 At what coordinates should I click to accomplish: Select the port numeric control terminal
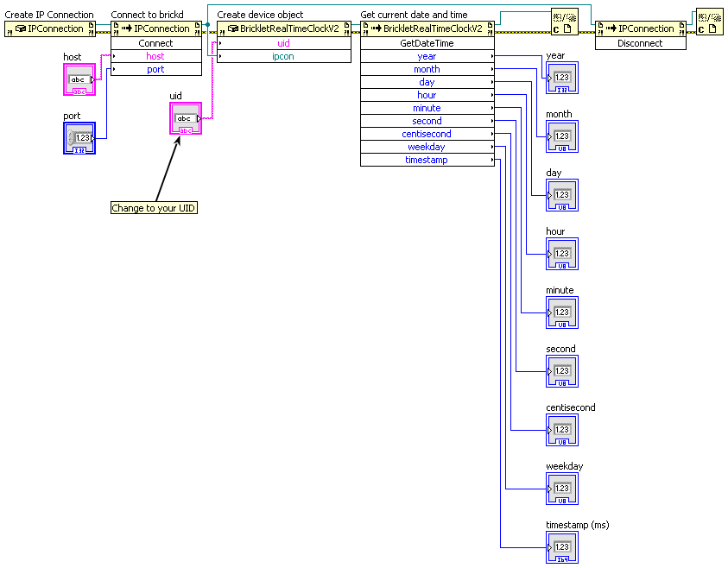pos(79,138)
